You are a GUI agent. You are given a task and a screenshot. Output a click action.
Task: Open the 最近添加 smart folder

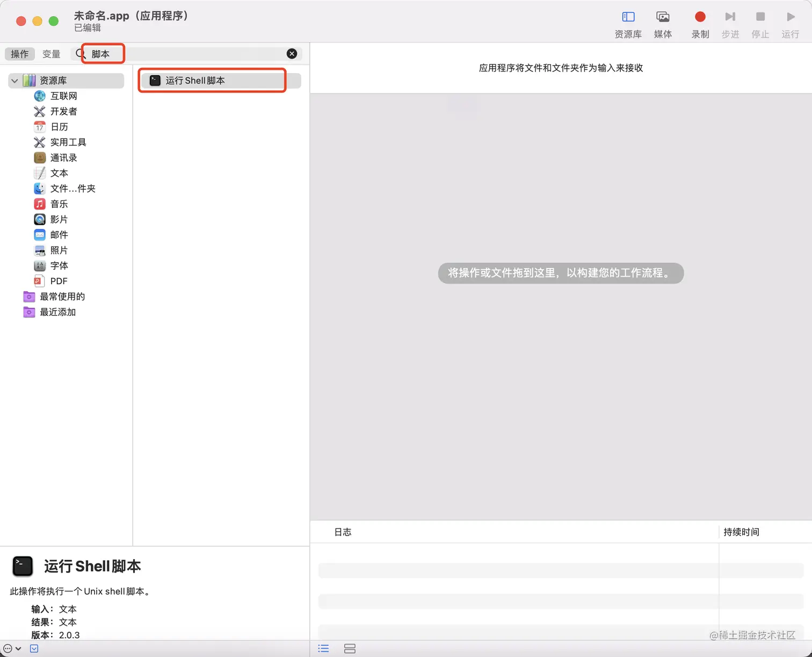pyautogui.click(x=58, y=312)
